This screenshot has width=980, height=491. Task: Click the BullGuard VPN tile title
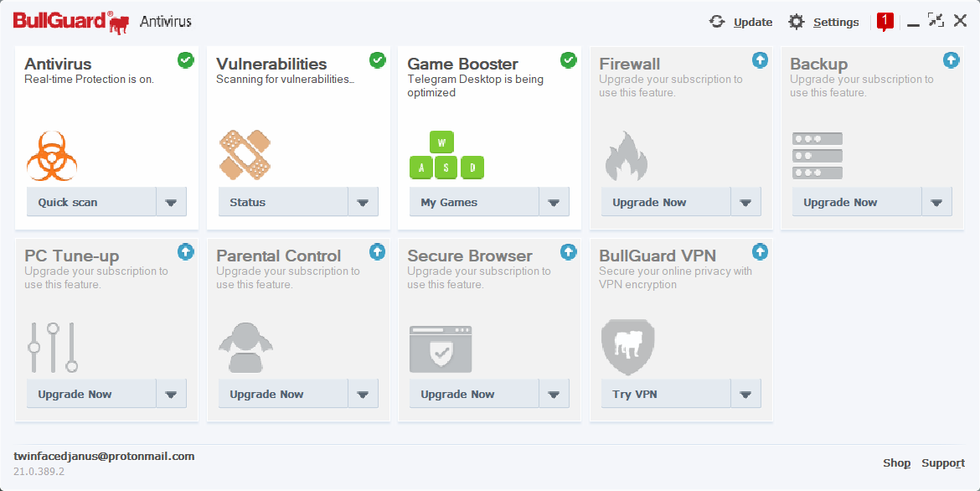(658, 256)
